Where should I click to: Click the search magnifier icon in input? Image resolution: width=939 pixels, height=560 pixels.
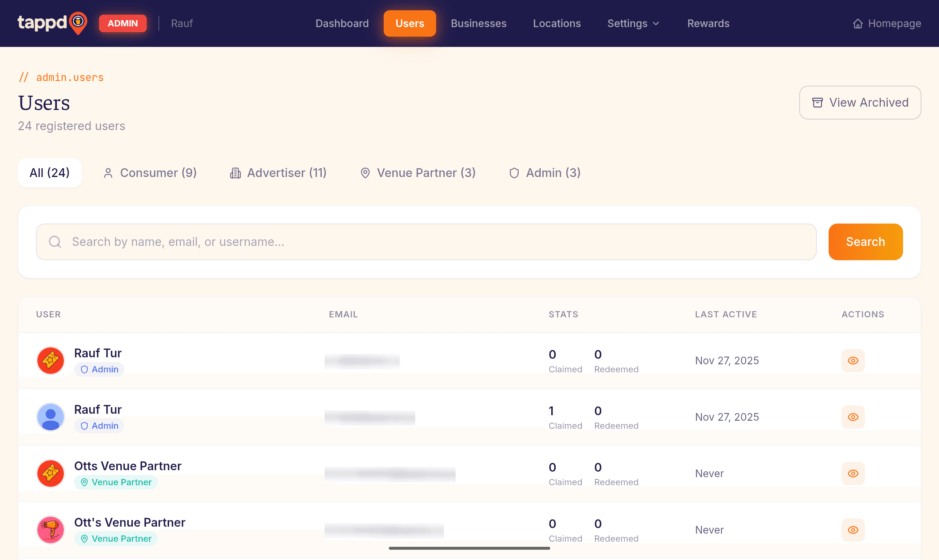pos(55,242)
